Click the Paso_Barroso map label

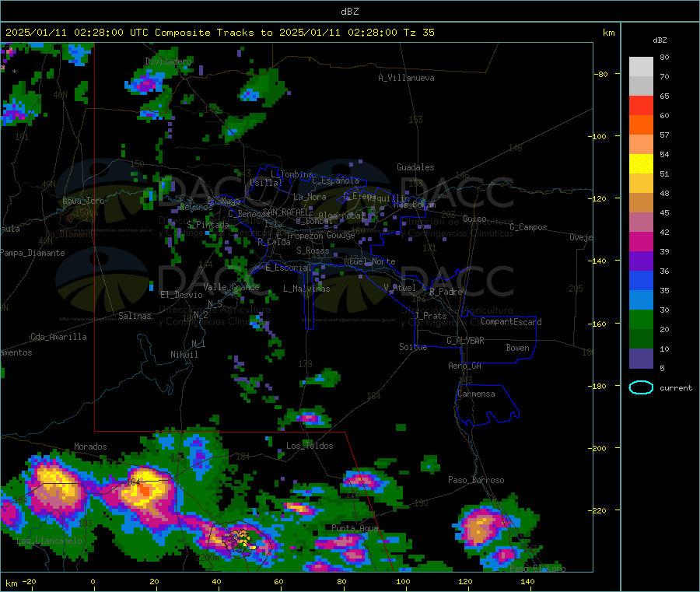point(476,480)
